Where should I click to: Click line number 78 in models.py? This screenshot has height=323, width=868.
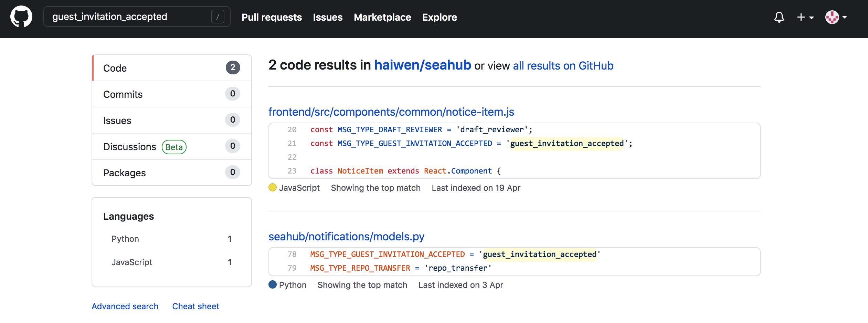pyautogui.click(x=292, y=254)
